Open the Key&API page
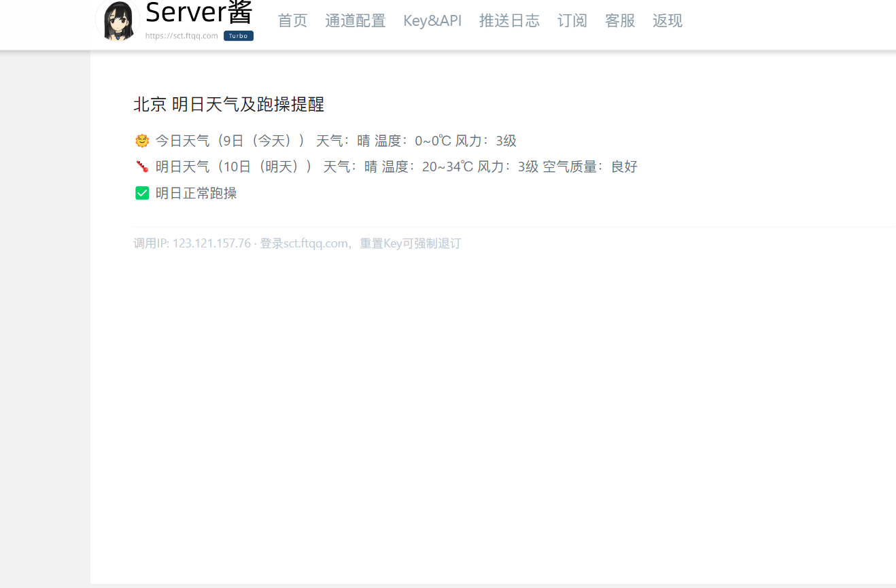Viewport: 896px width, 588px height. point(432,21)
